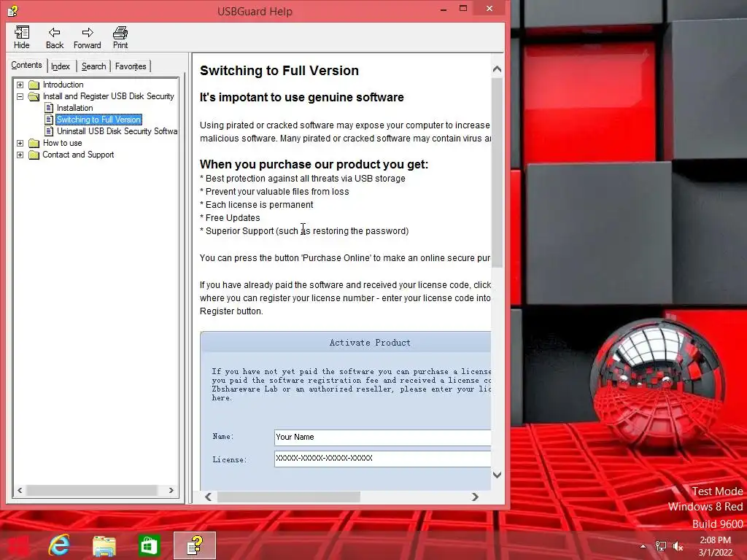Click the Hide toolbar icon
The width and height of the screenshot is (747, 560).
tap(21, 38)
